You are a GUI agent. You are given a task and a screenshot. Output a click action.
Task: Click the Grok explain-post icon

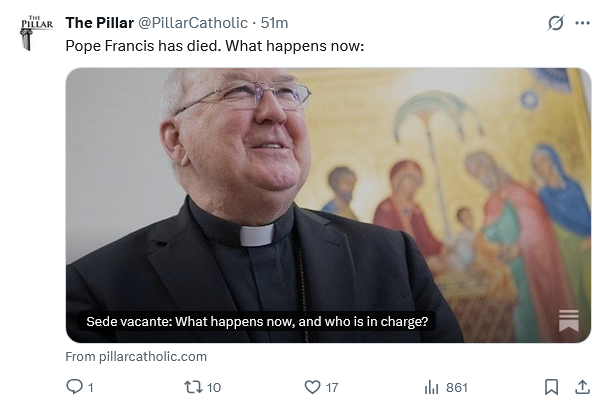[556, 23]
